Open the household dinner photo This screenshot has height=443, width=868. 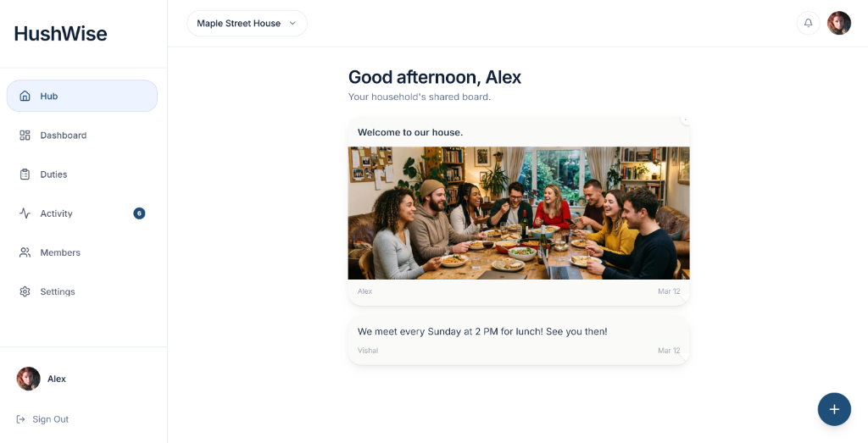tap(519, 213)
